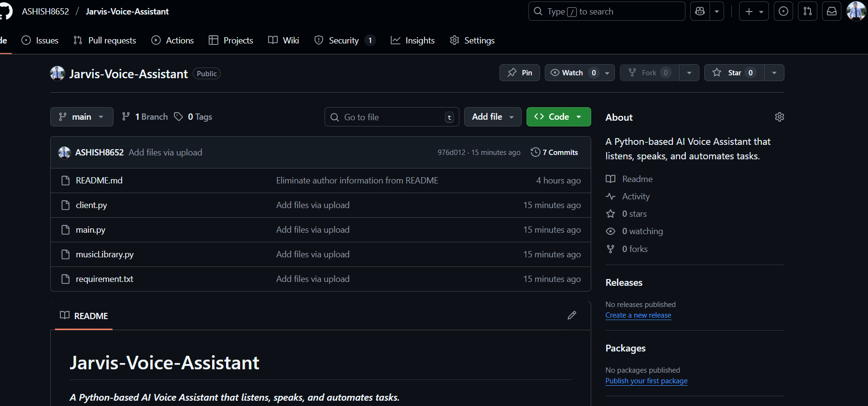Open the Packages heading link
Screen dimensions: 868x406
626,349
